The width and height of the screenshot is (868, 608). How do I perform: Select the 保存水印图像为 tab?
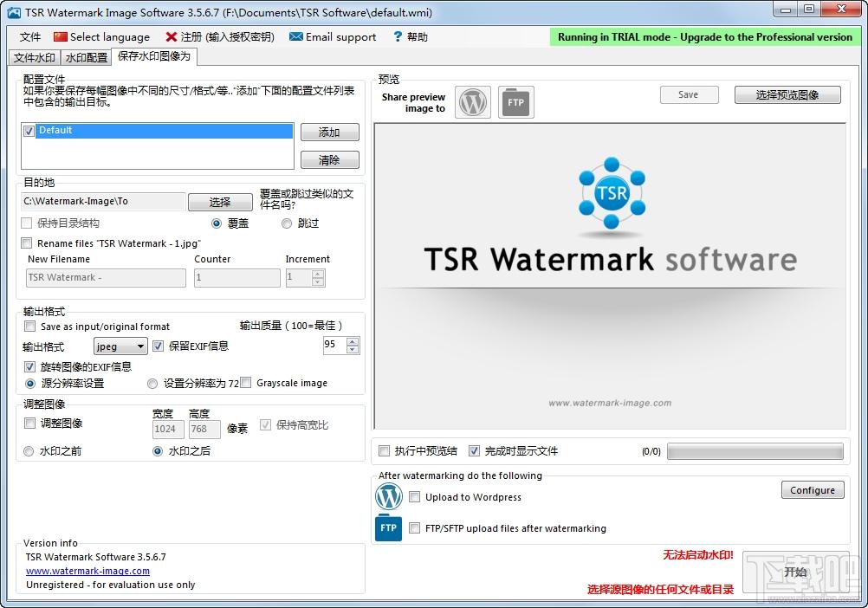coord(154,56)
